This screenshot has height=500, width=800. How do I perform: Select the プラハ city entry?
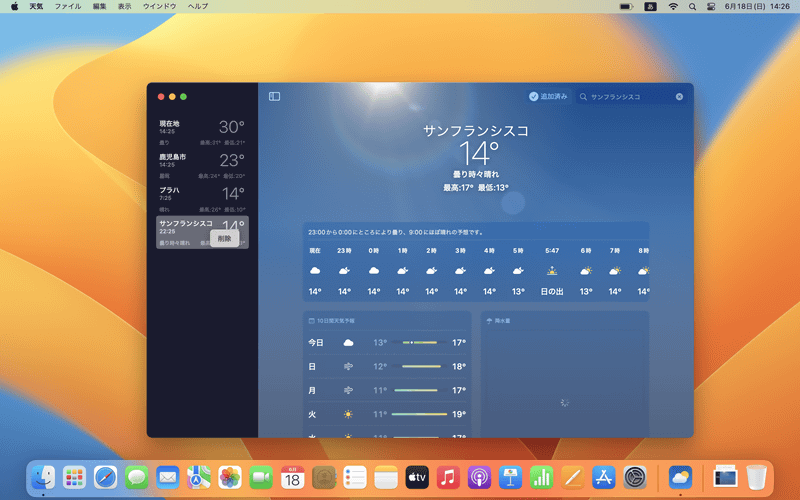(202, 199)
